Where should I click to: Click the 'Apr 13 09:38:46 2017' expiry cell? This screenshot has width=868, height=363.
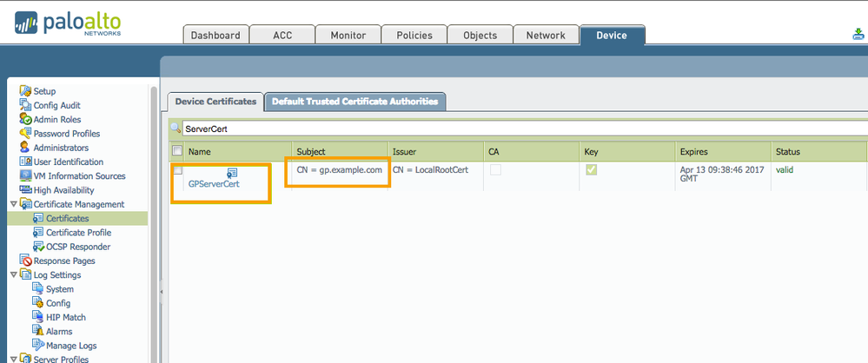(720, 175)
